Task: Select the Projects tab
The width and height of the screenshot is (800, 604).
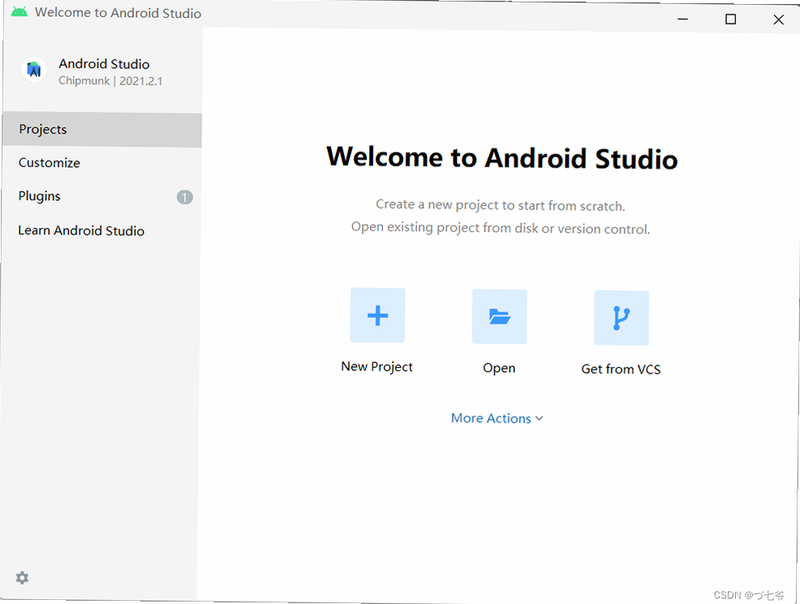Action: click(102, 130)
